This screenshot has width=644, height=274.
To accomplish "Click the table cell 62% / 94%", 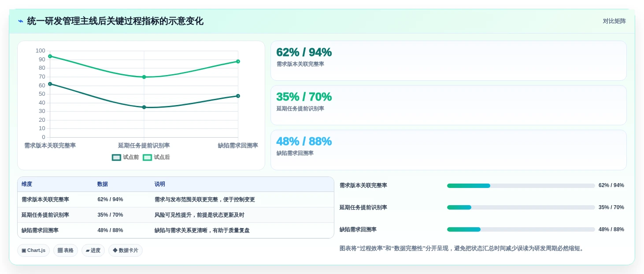I will [110, 199].
